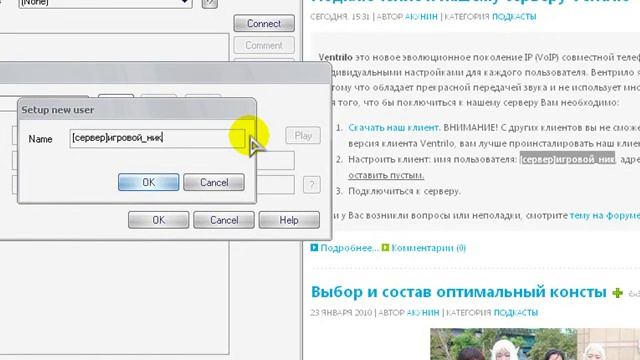Click the 'Setup new user' dialog title bar
The height and width of the screenshot is (360, 640).
(137, 109)
